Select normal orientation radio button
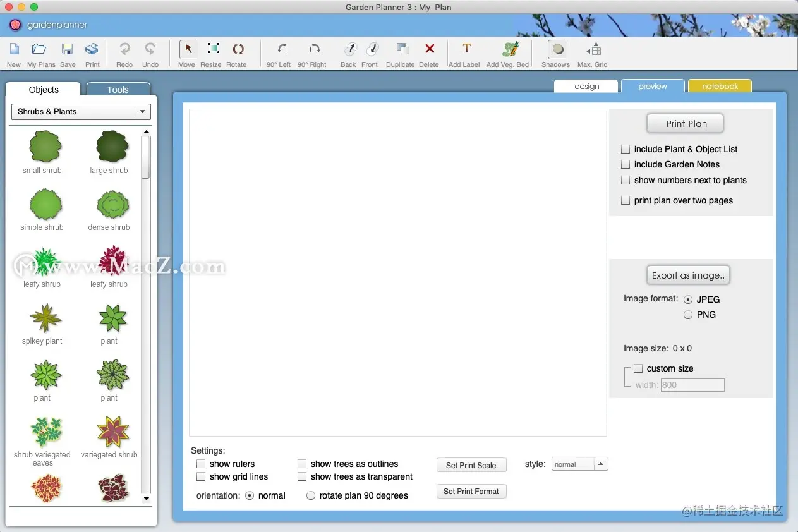The image size is (798, 532). click(250, 495)
